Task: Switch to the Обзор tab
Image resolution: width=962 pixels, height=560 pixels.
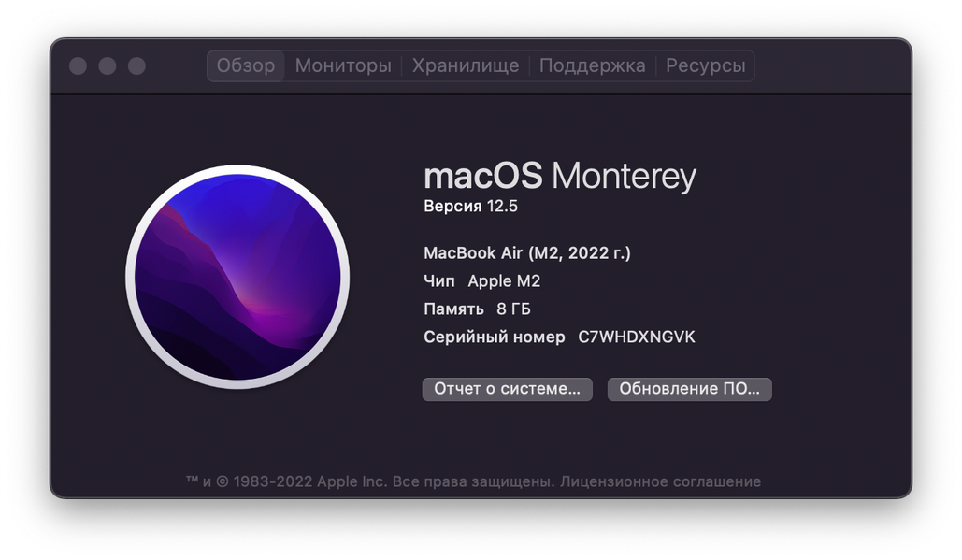Action: pyautogui.click(x=245, y=65)
